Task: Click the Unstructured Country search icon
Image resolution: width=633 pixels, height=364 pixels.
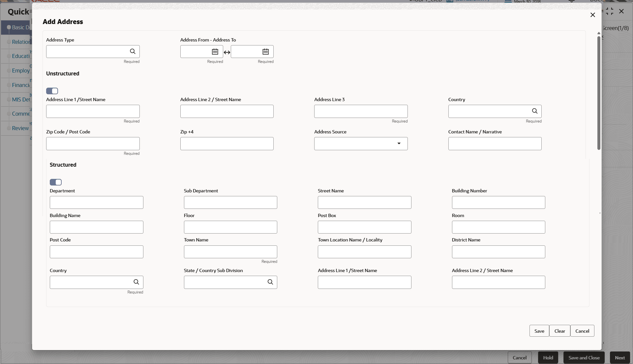Action: (x=535, y=111)
